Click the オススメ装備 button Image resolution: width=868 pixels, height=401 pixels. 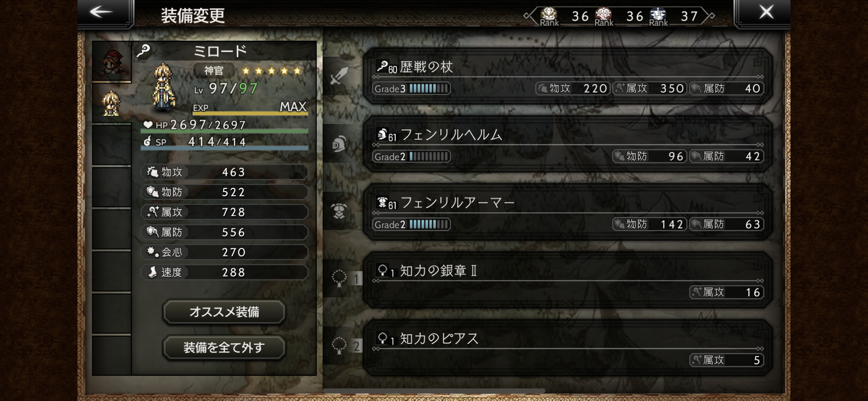224,312
